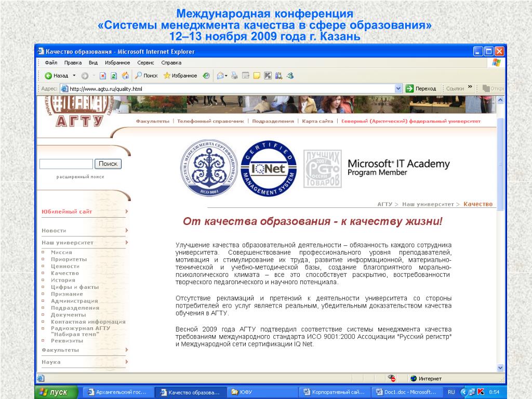Viewport: 532px width, 399px height.
Task: Click the Поиск button on the webpage
Action: [108, 164]
